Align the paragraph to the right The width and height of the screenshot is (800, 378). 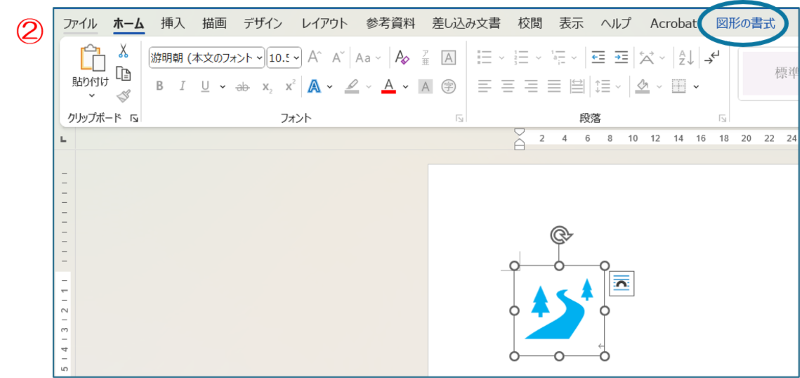[531, 87]
